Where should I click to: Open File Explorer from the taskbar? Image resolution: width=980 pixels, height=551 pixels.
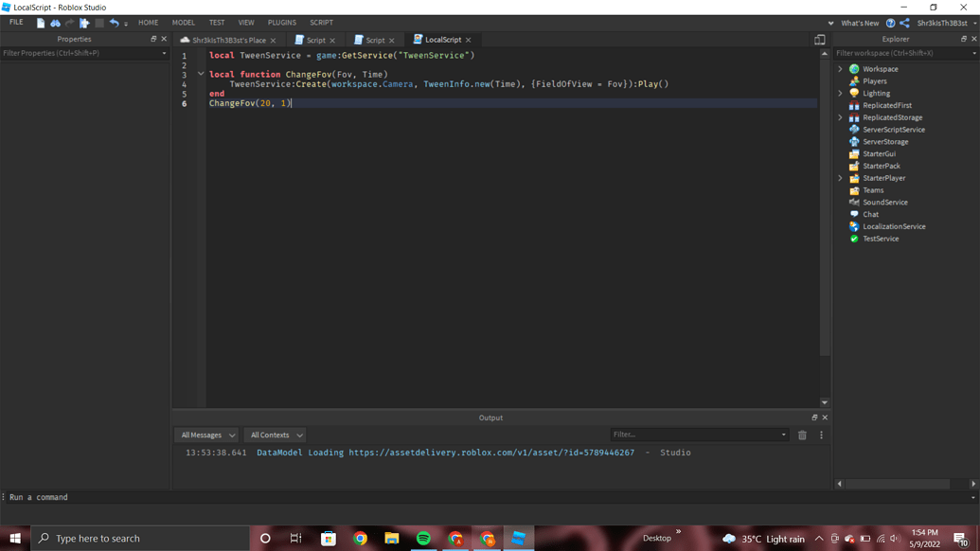[392, 538]
